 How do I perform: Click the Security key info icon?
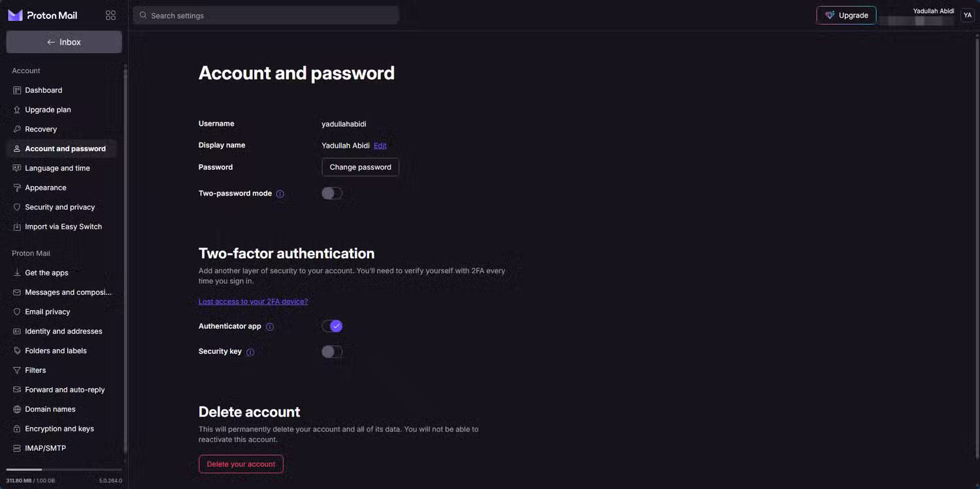[250, 352]
